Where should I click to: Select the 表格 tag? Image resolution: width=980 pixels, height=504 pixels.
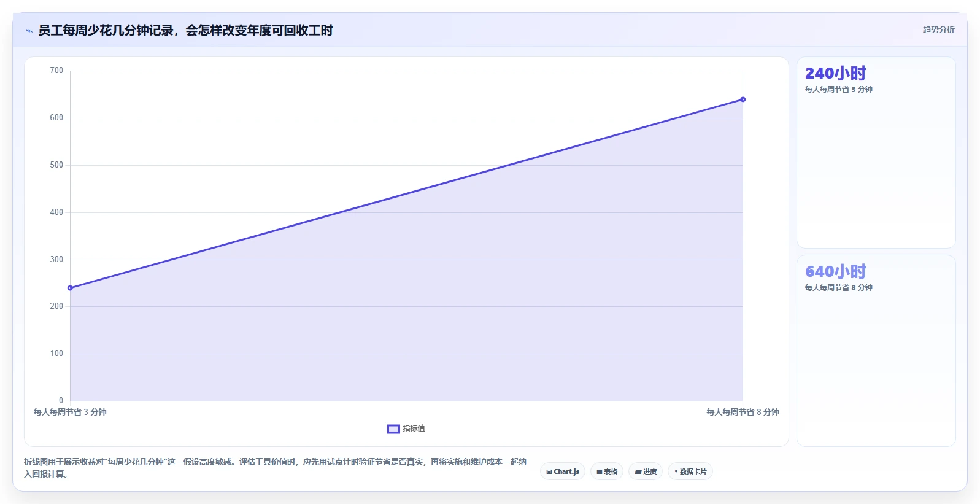coord(607,471)
